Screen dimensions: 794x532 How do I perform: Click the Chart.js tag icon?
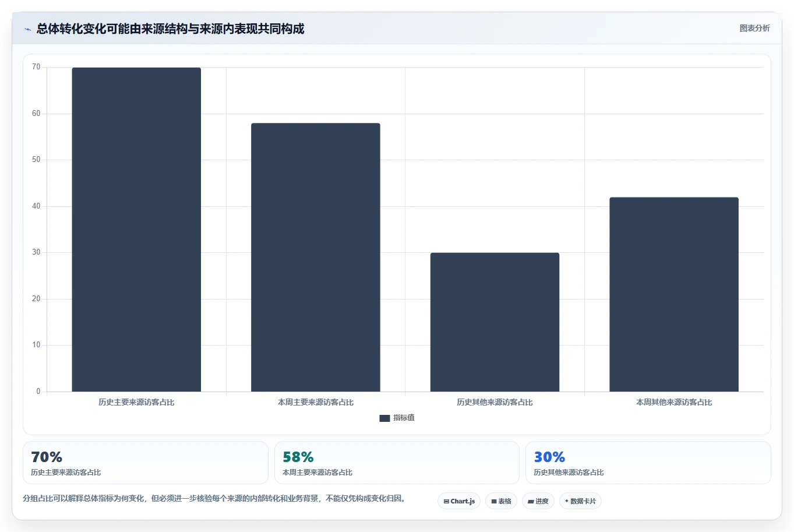point(446,502)
